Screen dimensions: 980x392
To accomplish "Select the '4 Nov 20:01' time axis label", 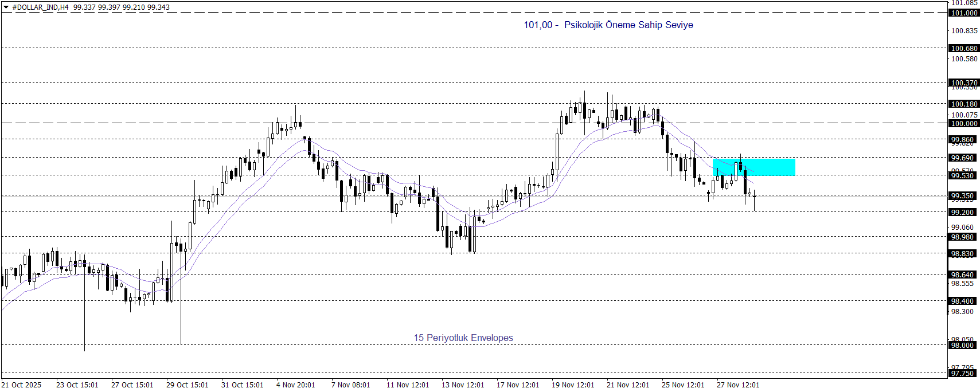I will tap(295, 385).
